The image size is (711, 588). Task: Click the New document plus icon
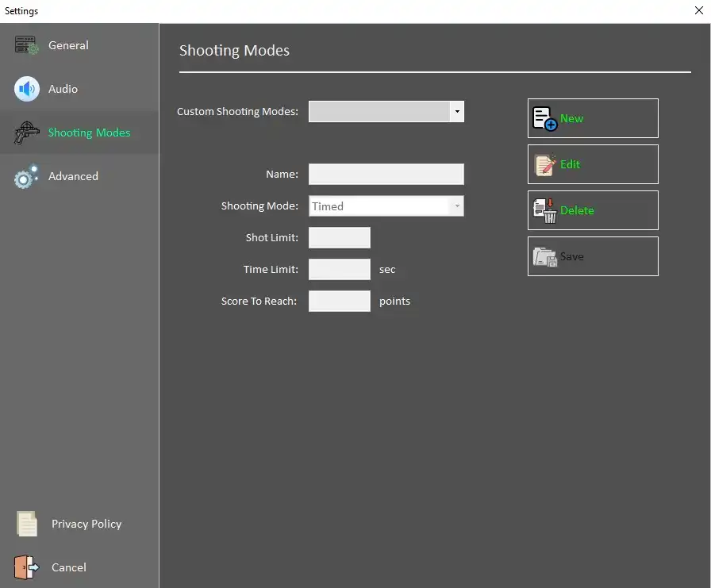pos(544,118)
